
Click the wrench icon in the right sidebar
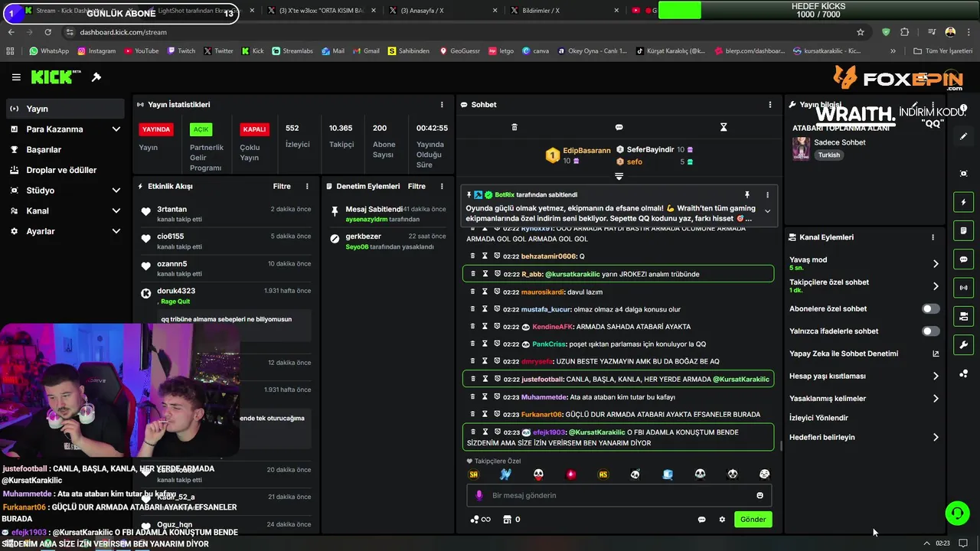[963, 344]
